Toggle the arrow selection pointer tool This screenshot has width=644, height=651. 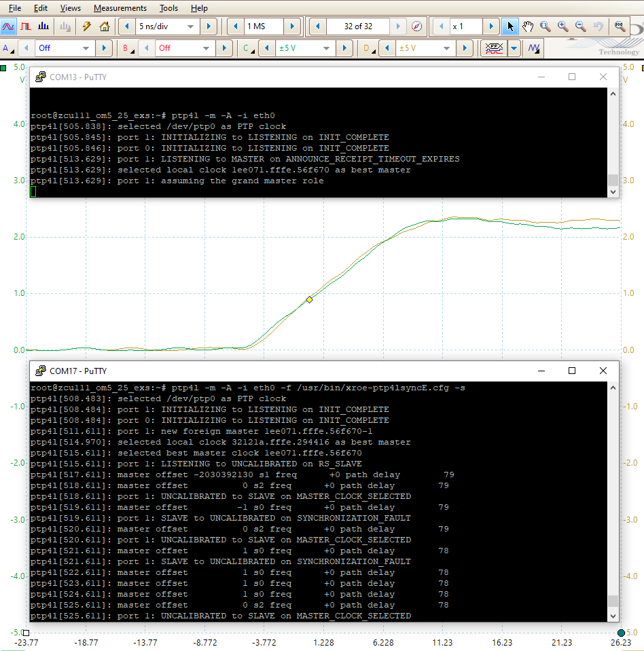tap(510, 26)
